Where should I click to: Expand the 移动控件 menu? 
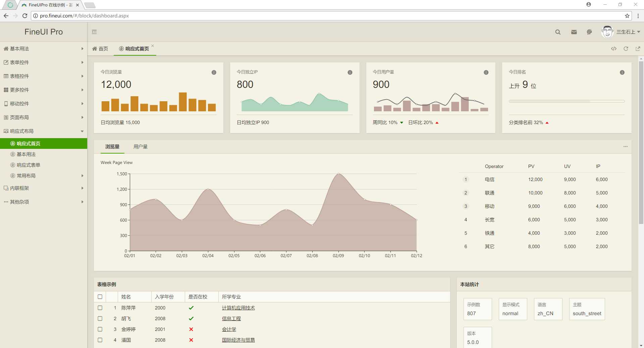point(44,104)
